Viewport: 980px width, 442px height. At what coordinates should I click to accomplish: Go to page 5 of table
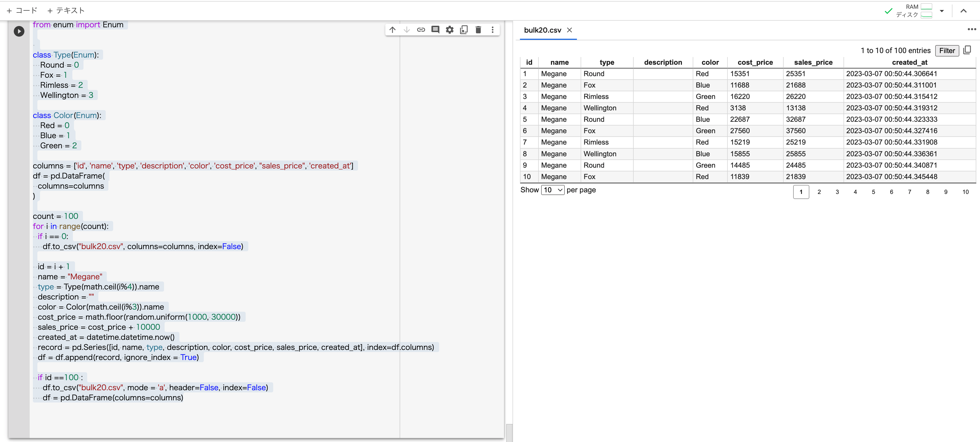873,192
